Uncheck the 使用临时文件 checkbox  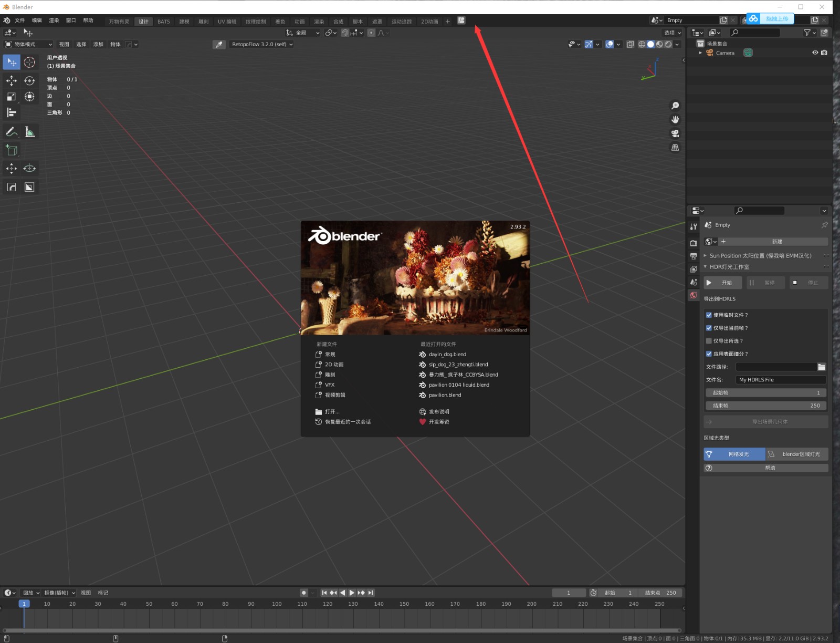pos(709,315)
